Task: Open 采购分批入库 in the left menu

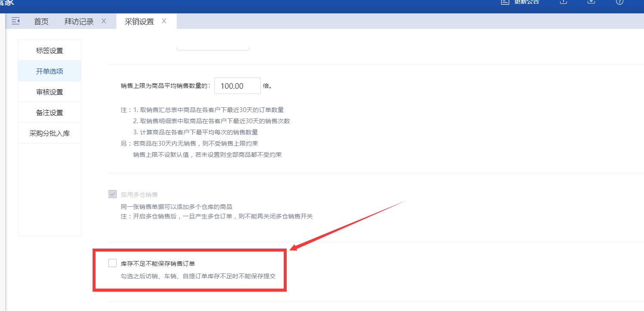Action: click(50, 133)
